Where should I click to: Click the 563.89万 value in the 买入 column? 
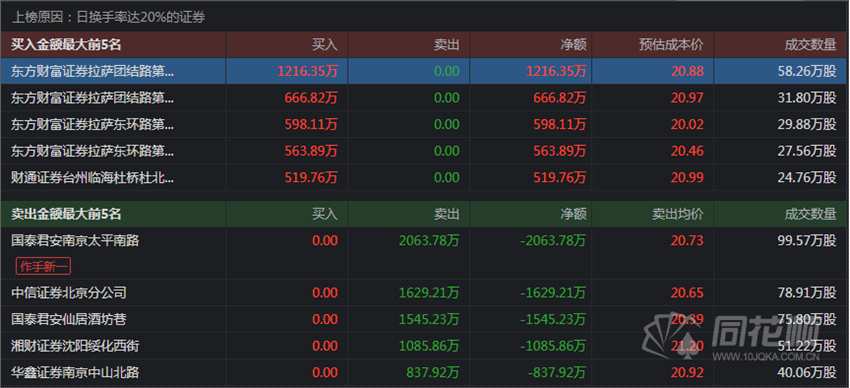click(x=311, y=151)
